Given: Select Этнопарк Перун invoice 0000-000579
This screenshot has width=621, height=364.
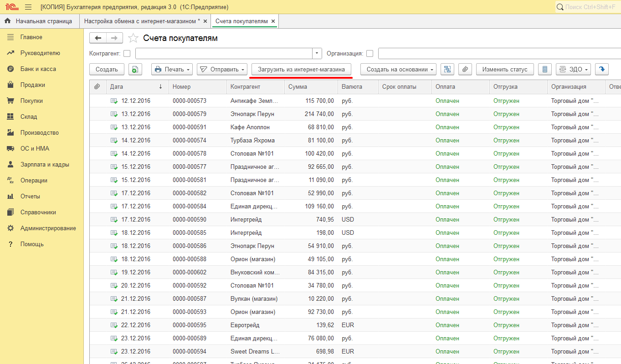Looking at the screenshot, I should (x=355, y=114).
